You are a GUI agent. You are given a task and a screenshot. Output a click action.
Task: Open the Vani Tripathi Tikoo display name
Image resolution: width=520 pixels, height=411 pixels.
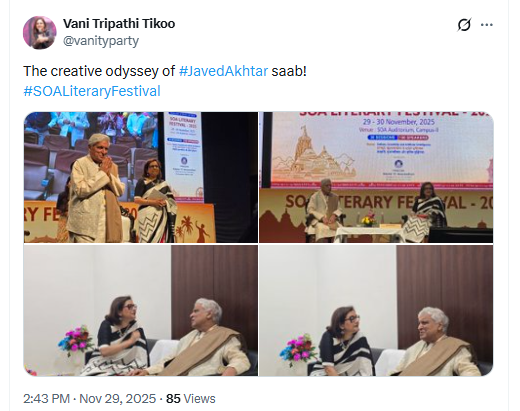pos(119,24)
